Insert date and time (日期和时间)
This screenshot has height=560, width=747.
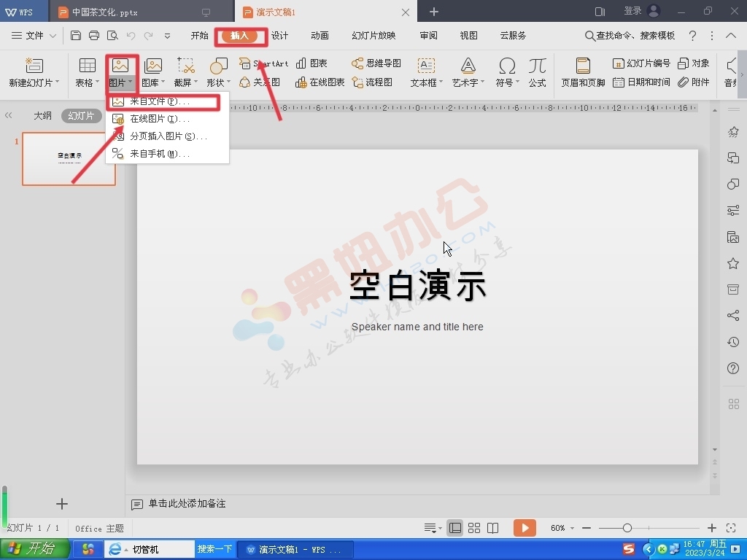coord(641,82)
